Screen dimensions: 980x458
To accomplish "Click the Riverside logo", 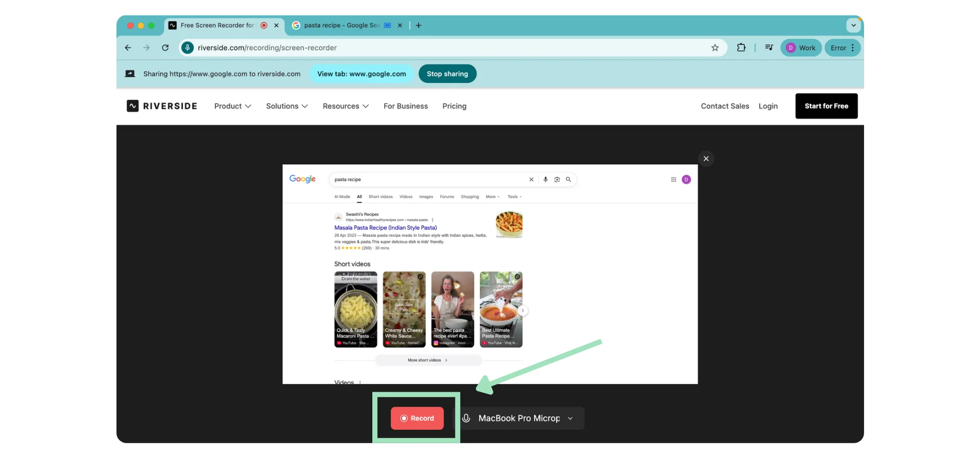I will pos(162,106).
